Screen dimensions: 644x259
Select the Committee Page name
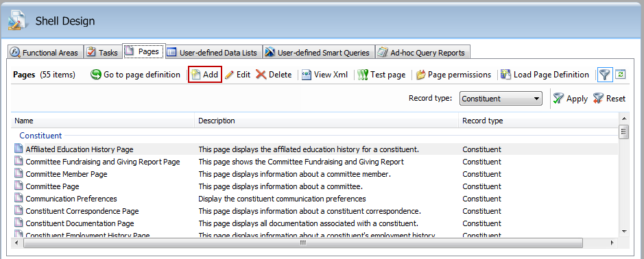point(53,186)
